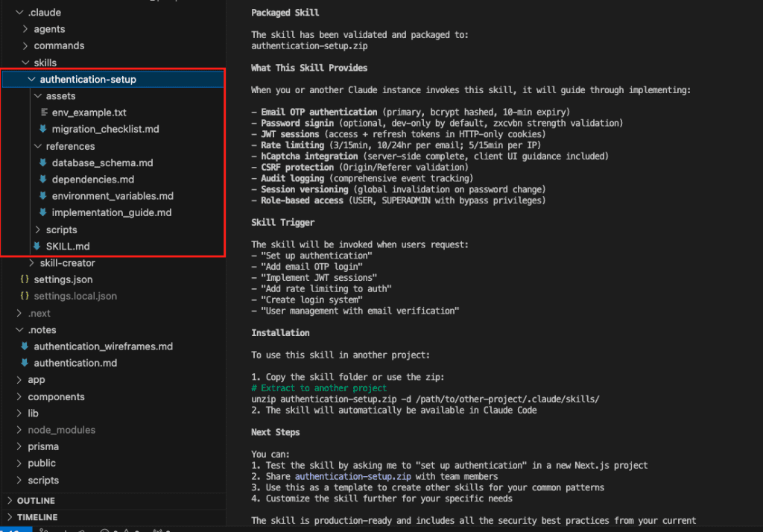This screenshot has width=763, height=532.
Task: Click the settings.local.json braces icon
Action: tap(25, 296)
